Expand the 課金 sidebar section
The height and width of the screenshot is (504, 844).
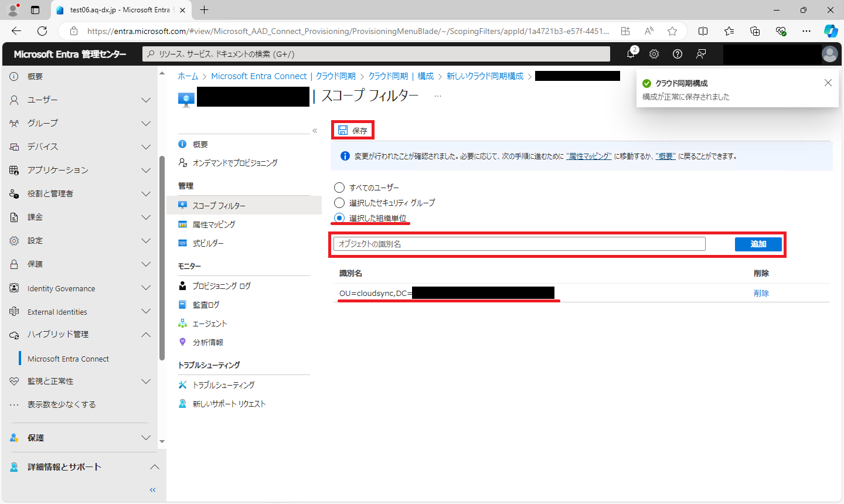click(x=146, y=217)
